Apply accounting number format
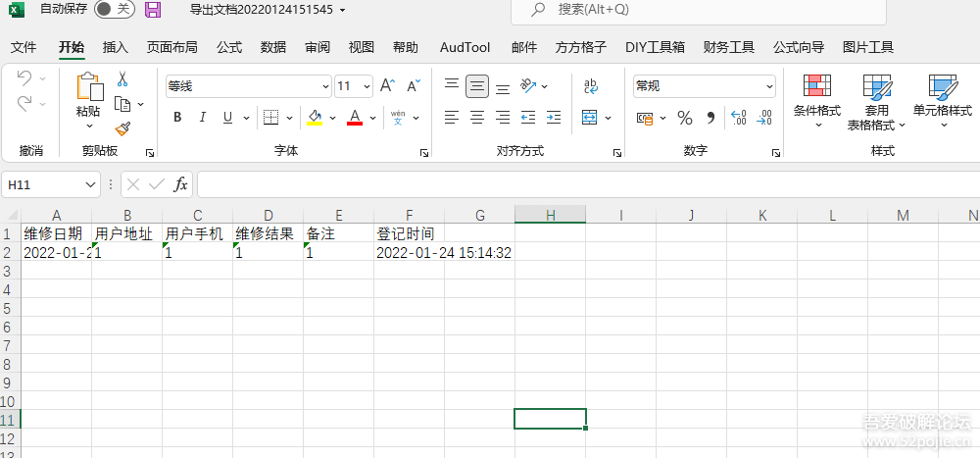The width and height of the screenshot is (980, 458). coord(645,118)
